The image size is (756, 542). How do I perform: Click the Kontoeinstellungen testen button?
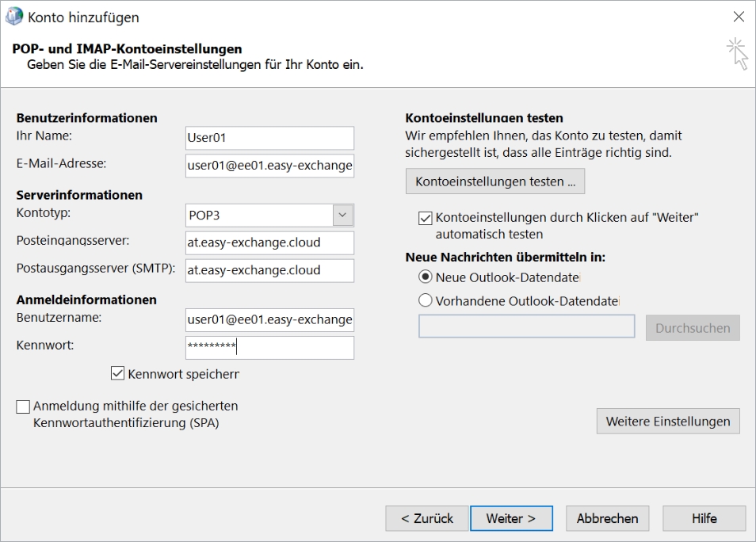click(495, 181)
